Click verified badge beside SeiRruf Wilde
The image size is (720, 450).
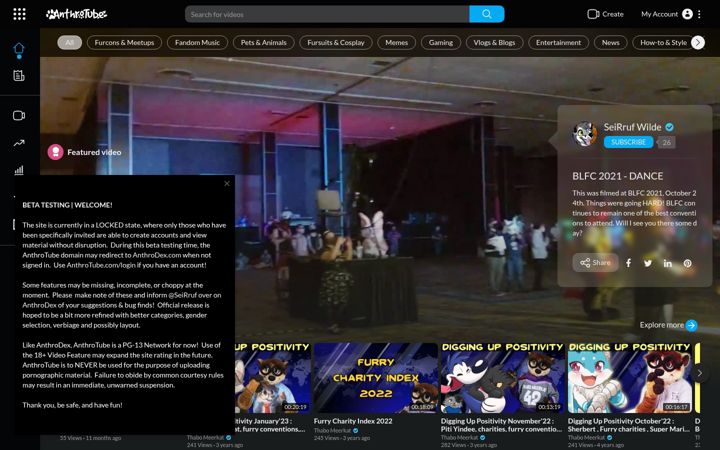669,127
